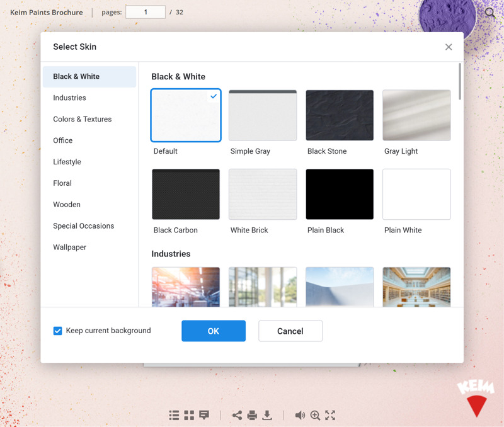Close the Select Skin dialog
Viewport: 504px width, 427px height.
click(x=449, y=47)
